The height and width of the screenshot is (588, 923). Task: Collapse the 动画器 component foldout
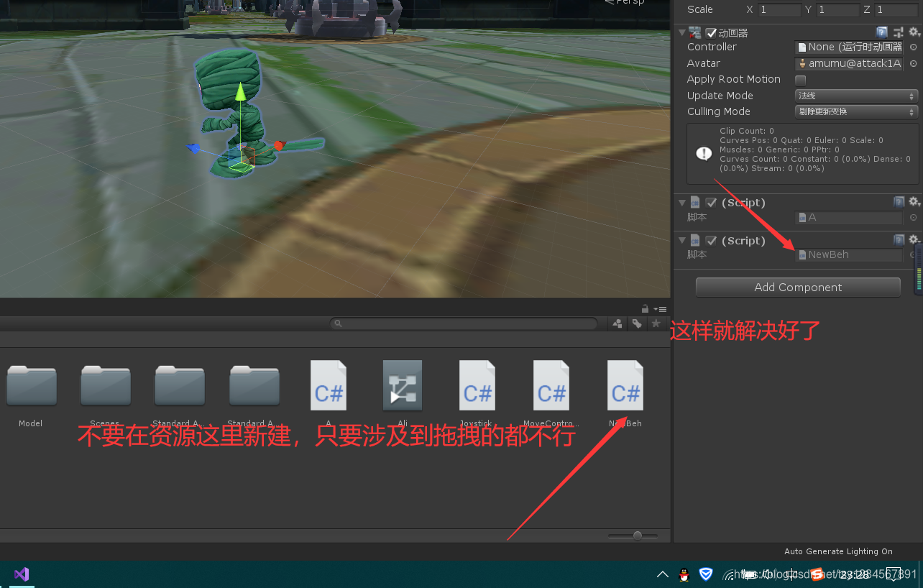pyautogui.click(x=682, y=32)
